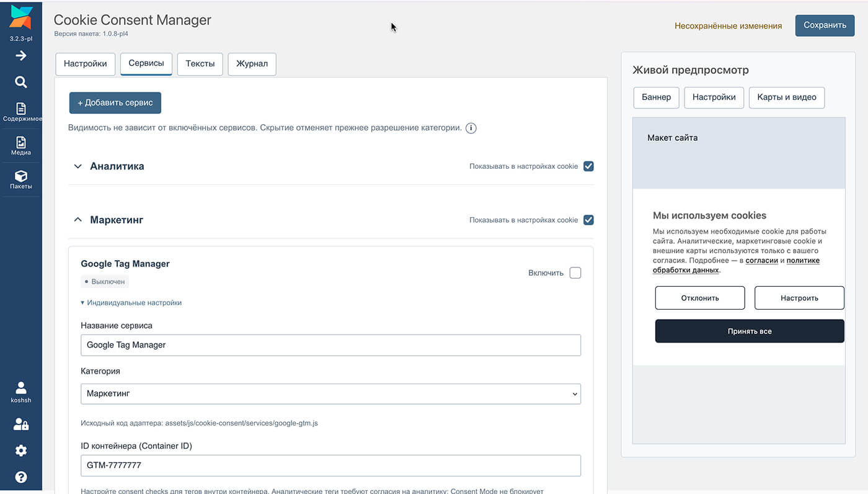Click the Мы используем cookies heading

[x=709, y=215]
